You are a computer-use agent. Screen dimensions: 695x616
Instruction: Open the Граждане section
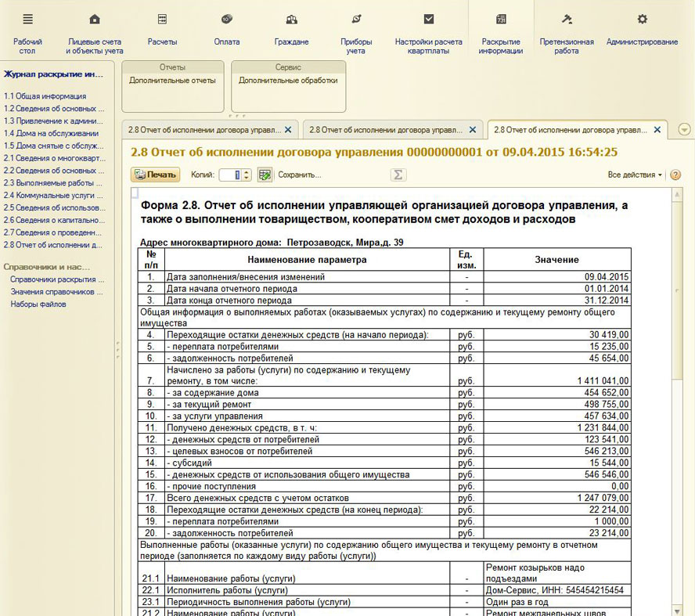coord(291,31)
